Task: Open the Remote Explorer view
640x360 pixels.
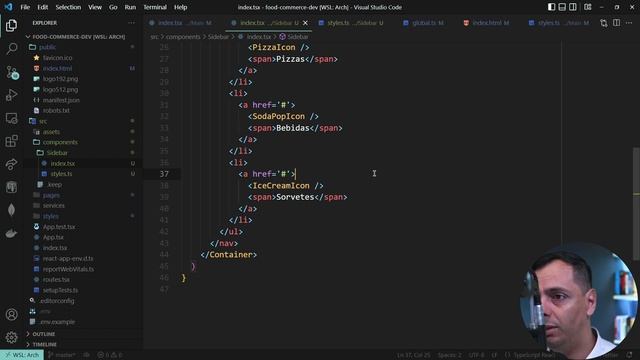Action: 11,118
